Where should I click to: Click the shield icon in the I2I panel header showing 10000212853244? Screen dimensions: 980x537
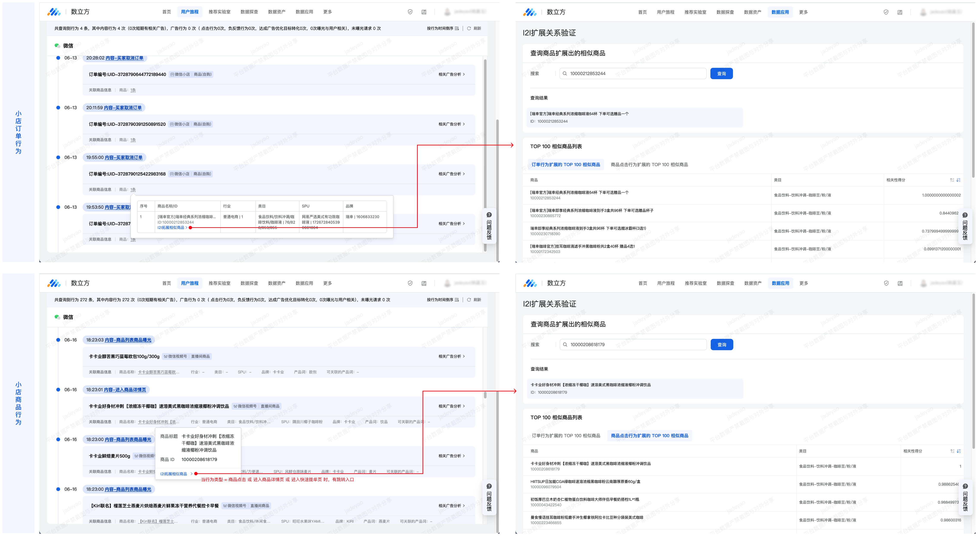coord(886,12)
